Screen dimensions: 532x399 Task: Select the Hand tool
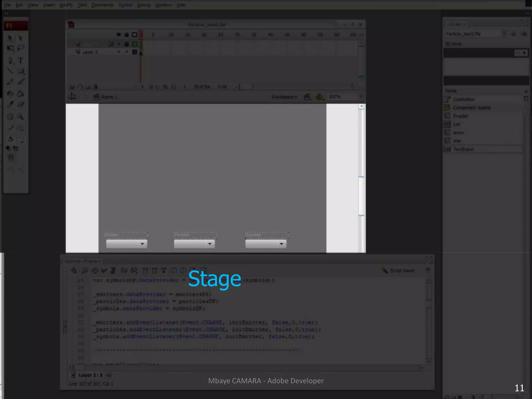point(10,117)
